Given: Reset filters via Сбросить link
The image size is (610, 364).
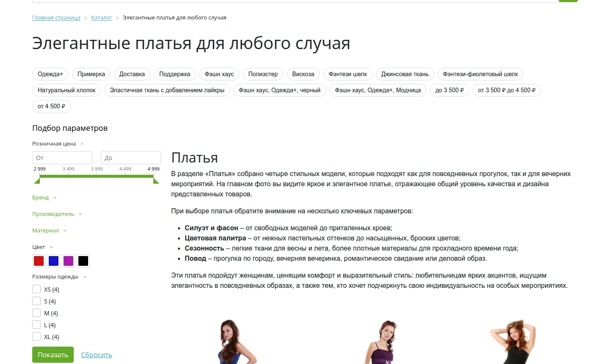Looking at the screenshot, I should (x=97, y=355).
